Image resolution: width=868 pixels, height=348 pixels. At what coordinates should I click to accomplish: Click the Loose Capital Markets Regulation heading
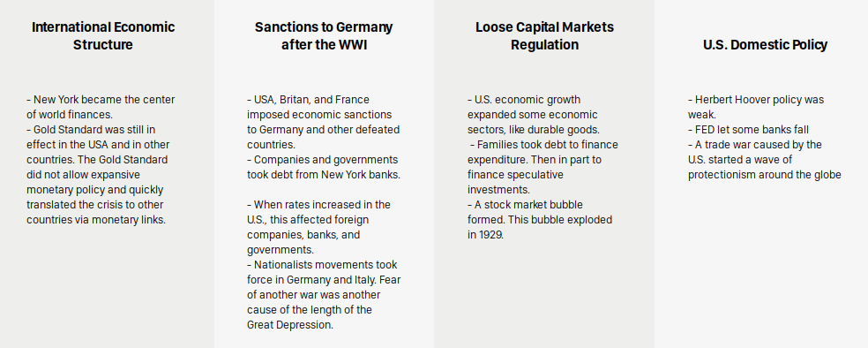pos(544,36)
